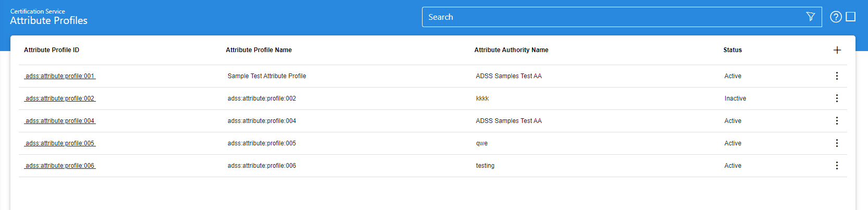Click the Attribute Profile Name column header
Screen dimensions: 868x210
tap(258, 50)
